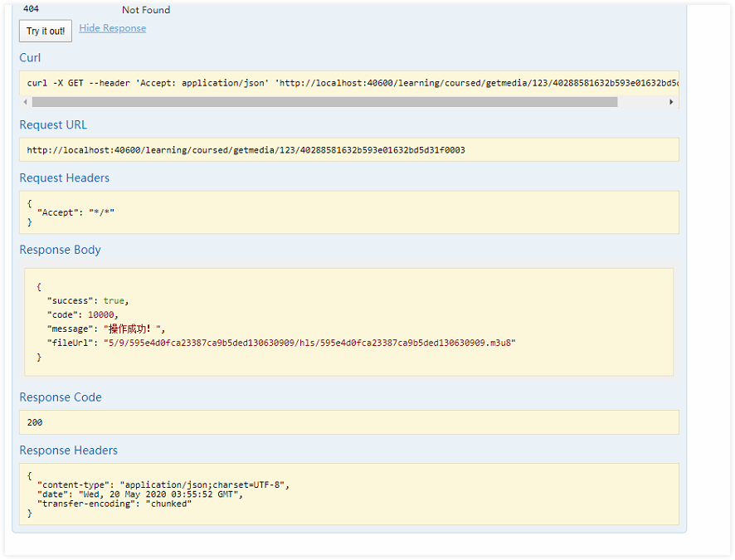The height and width of the screenshot is (560, 735).
Task: Click the left arrow of Curl scrollbar
Action: (26, 102)
